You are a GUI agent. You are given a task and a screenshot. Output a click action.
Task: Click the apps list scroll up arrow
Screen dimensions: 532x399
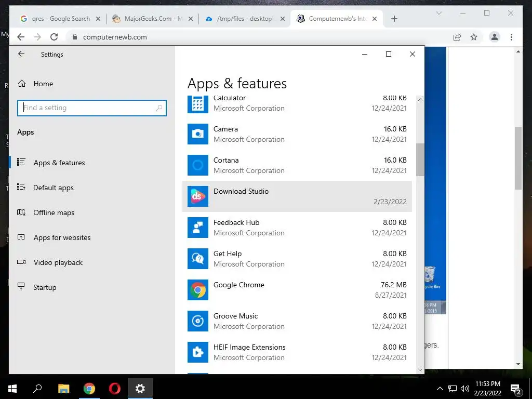click(420, 99)
